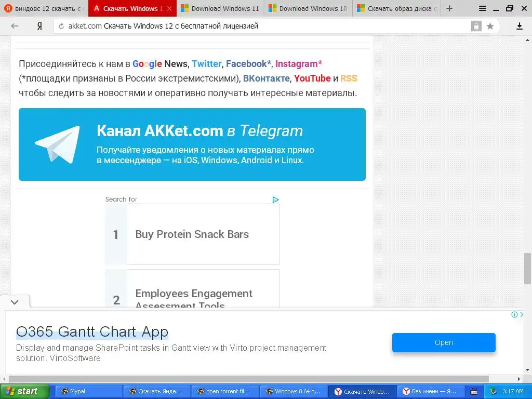Image resolution: width=532 pixels, height=399 pixels.
Task: Switch to 'Без имени — Я...' taskbar window
Action: (431, 391)
